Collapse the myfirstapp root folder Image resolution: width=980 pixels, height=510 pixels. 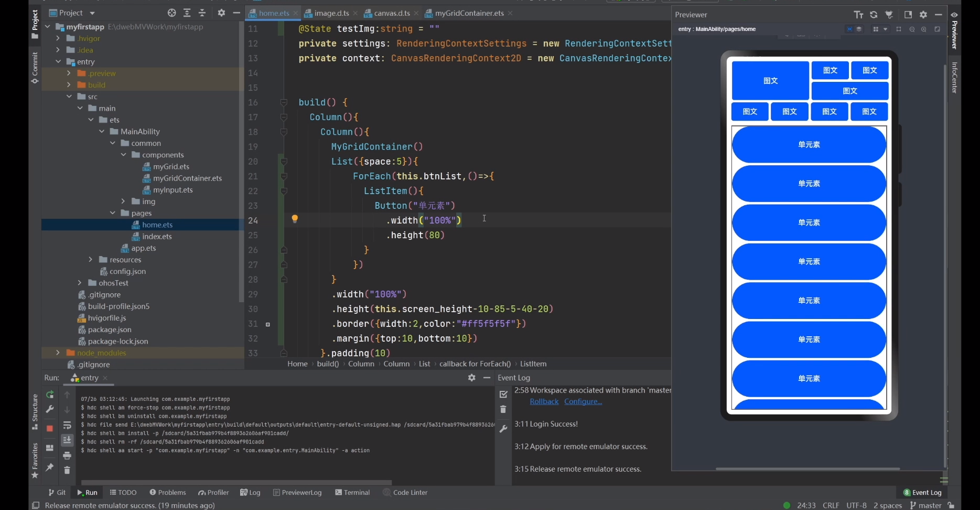(48, 27)
